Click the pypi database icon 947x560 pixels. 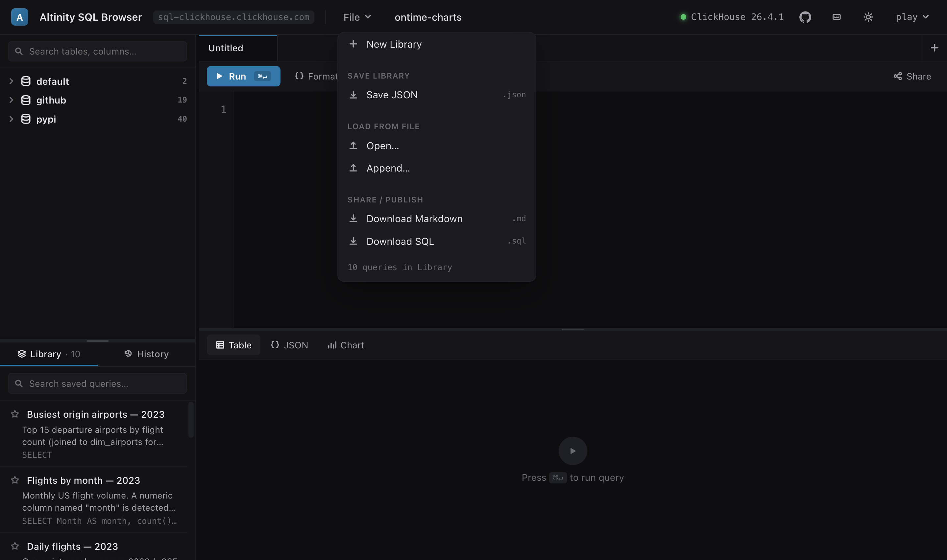[26, 119]
